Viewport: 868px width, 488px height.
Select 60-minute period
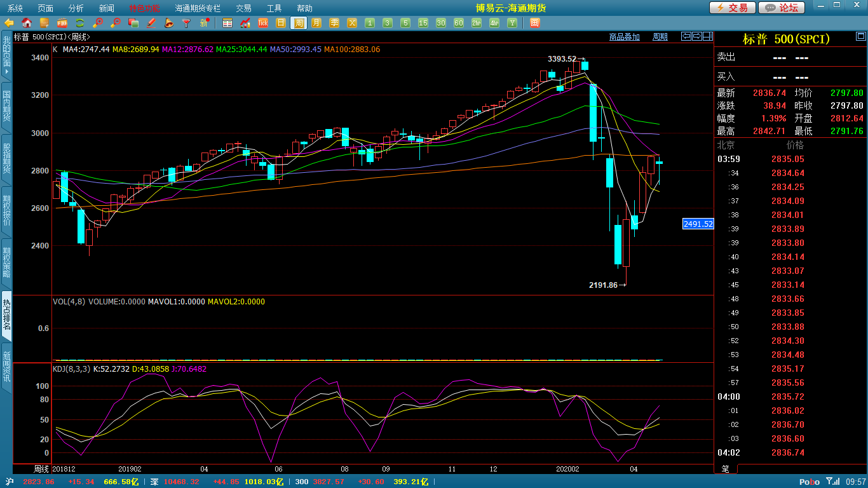coord(459,23)
